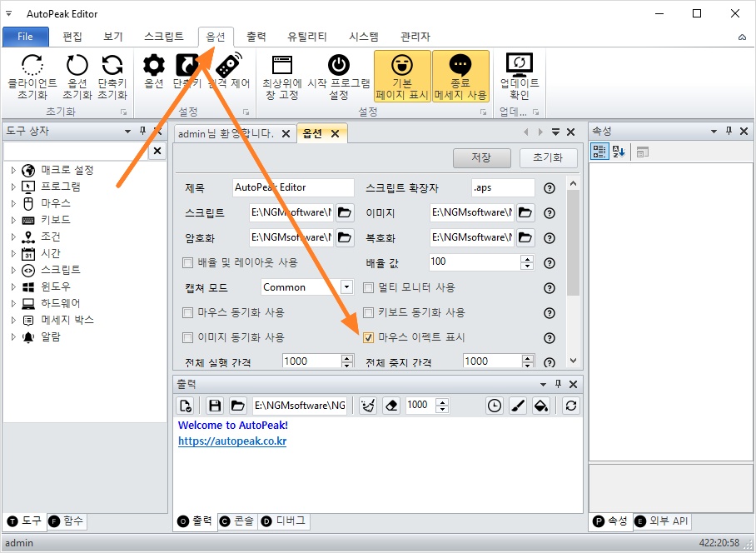
Task: Switch to the 관리자 ribbon tab
Action: [415, 37]
